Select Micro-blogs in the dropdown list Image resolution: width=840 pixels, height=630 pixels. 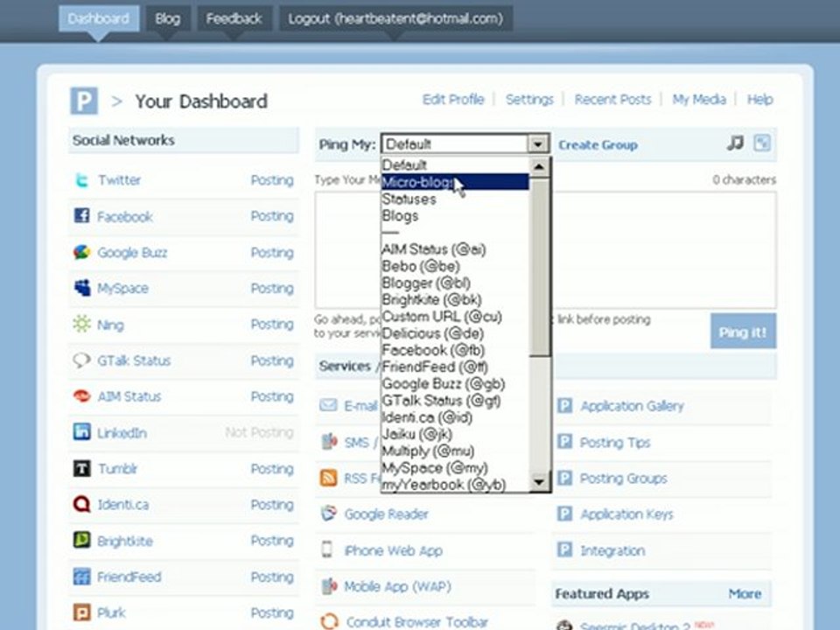point(455,182)
